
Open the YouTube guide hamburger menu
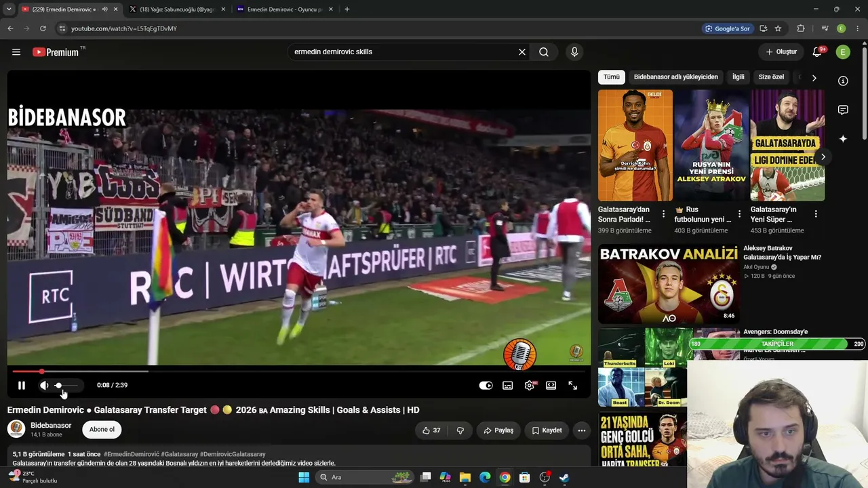tap(16, 52)
